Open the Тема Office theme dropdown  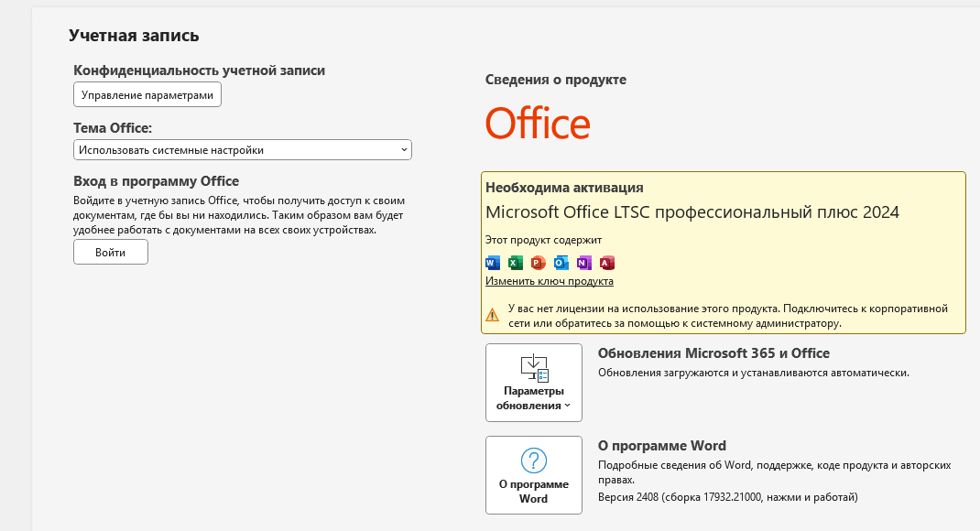pos(243,150)
